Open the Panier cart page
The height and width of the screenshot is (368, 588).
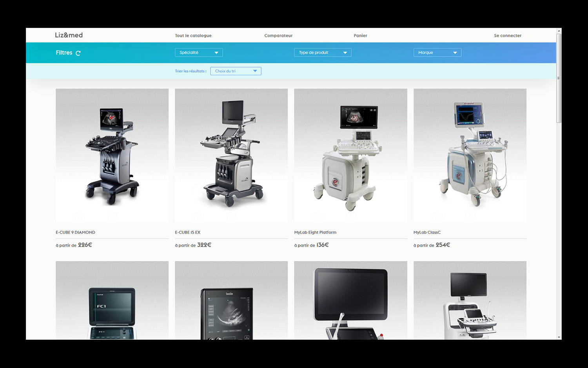click(x=360, y=36)
